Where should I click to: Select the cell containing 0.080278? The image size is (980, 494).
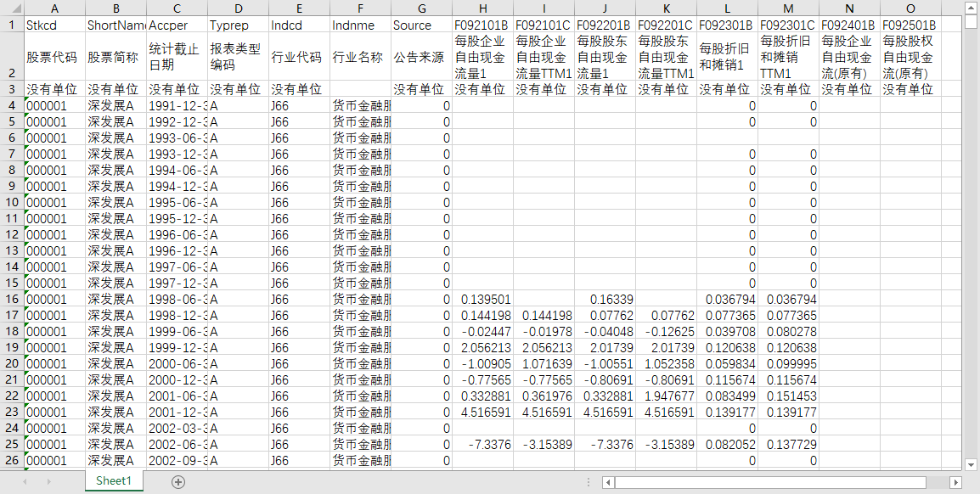(789, 332)
